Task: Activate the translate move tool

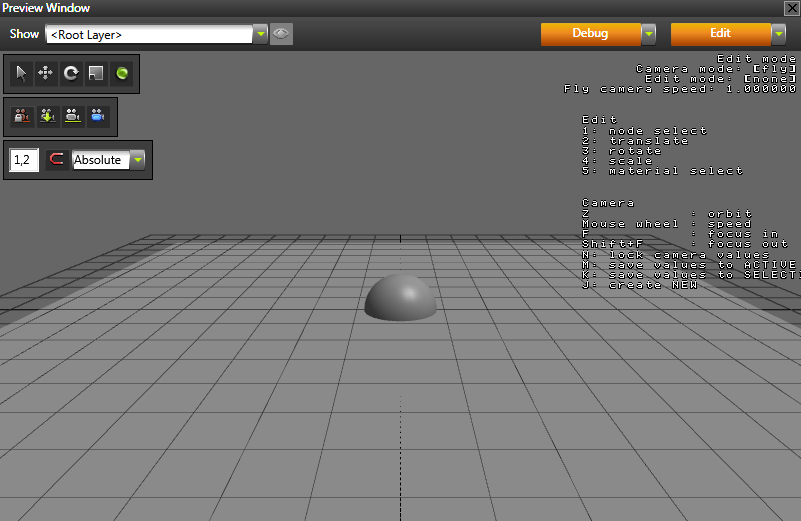Action: (46, 73)
